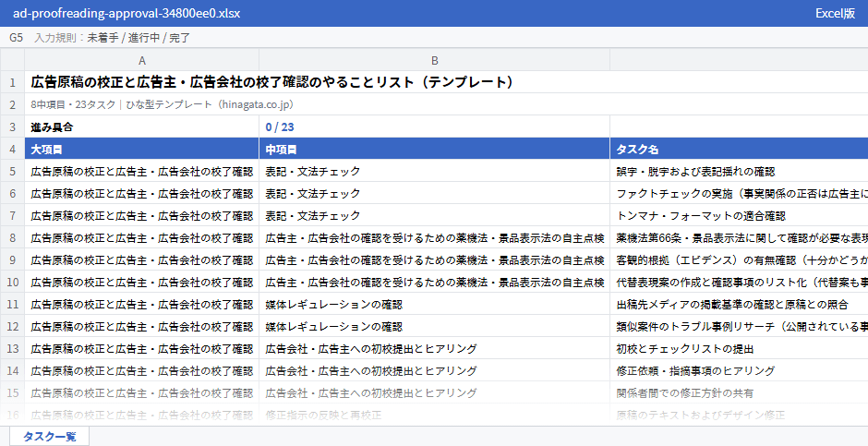This screenshot has height=446, width=868.
Task: Click the 進み具合 label cell
Action: (141, 127)
